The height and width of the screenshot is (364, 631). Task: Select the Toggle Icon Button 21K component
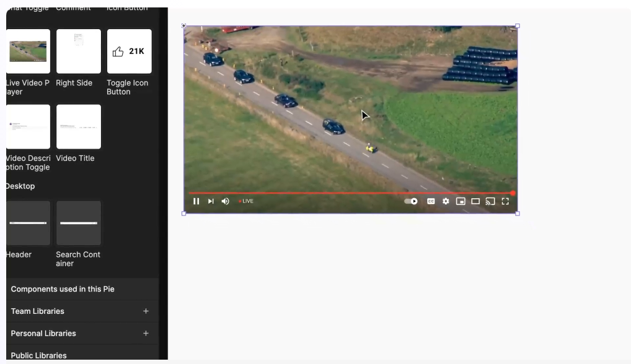tap(129, 51)
